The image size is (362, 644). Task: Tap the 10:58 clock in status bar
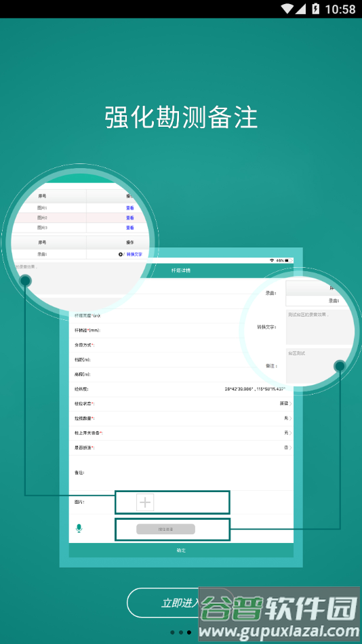click(x=340, y=9)
